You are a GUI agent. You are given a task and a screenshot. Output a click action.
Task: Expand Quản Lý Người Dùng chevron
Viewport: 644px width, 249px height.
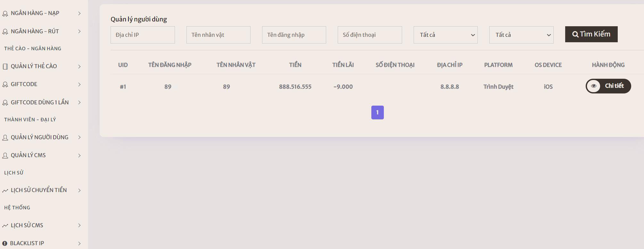(79, 137)
